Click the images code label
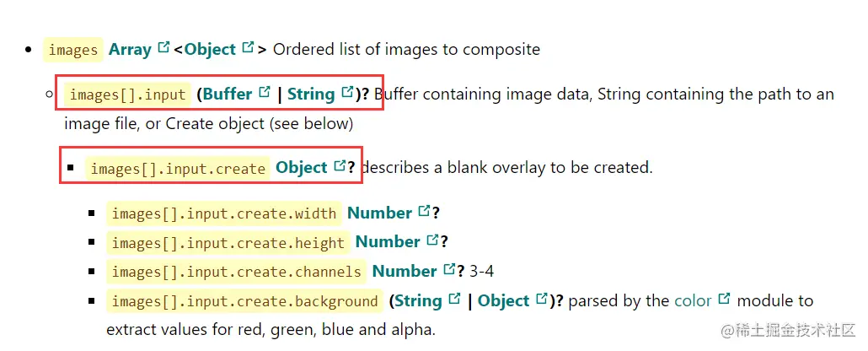 [73, 50]
